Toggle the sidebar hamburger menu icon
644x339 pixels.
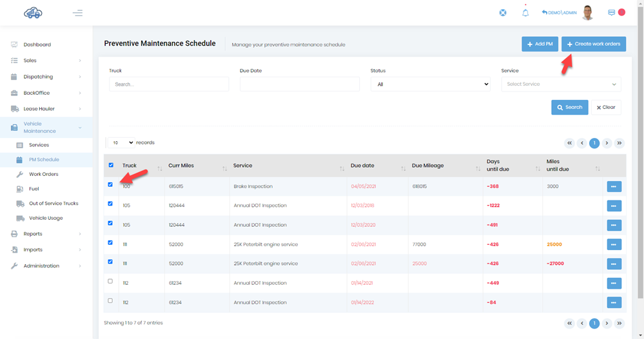point(77,13)
